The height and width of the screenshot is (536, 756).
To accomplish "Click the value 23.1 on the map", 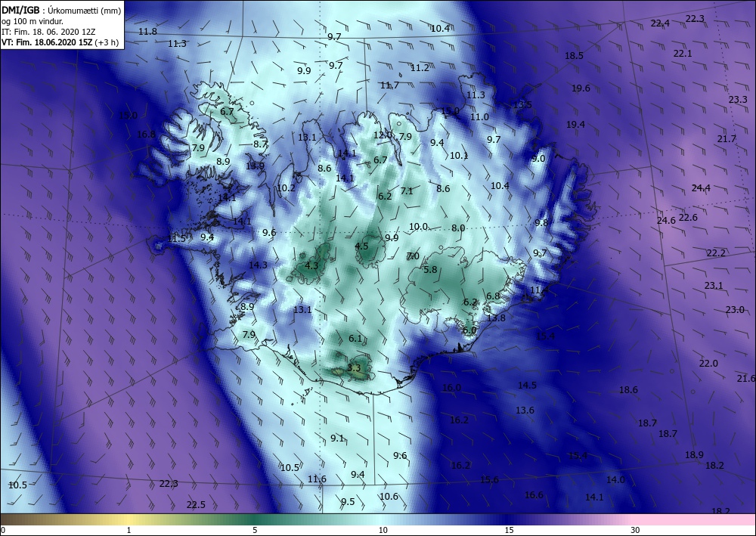I will coord(714,286).
